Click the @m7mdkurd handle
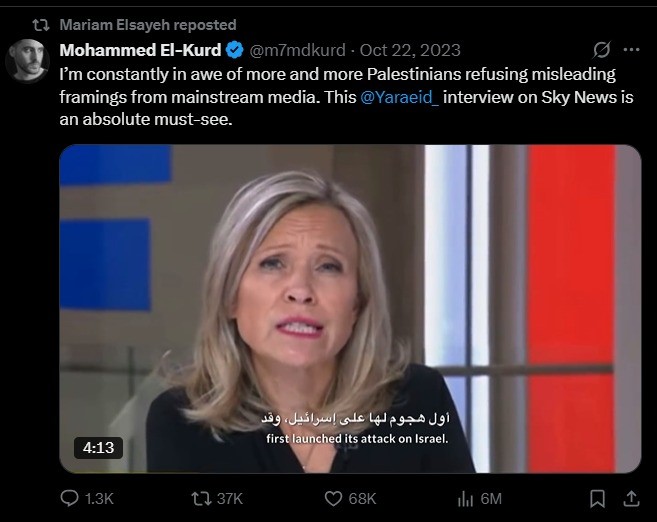657x522 pixels. pyautogui.click(x=297, y=50)
